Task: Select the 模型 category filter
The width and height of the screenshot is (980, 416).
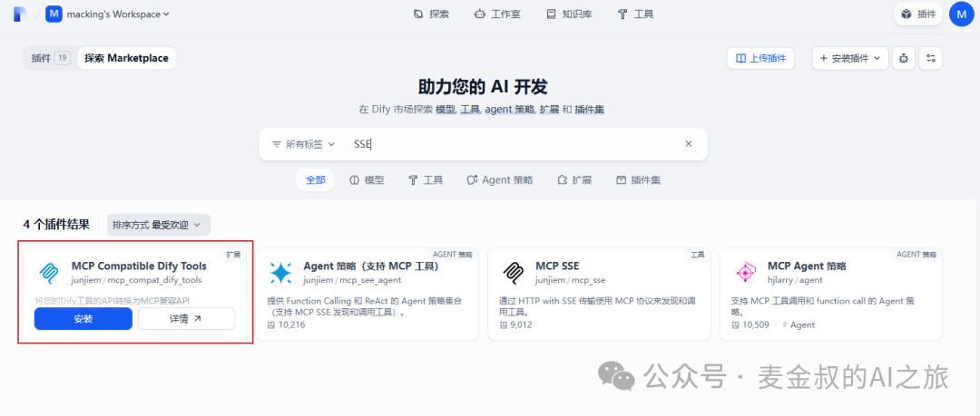Action: coord(367,179)
